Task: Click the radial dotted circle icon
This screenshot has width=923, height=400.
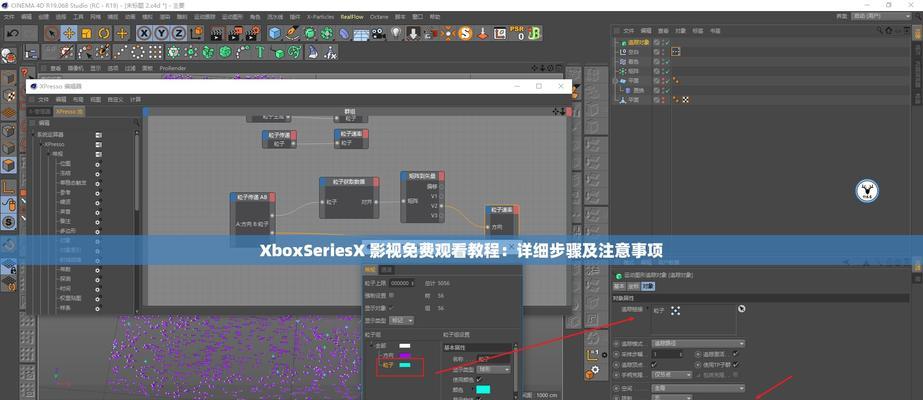Action: (x=137, y=52)
